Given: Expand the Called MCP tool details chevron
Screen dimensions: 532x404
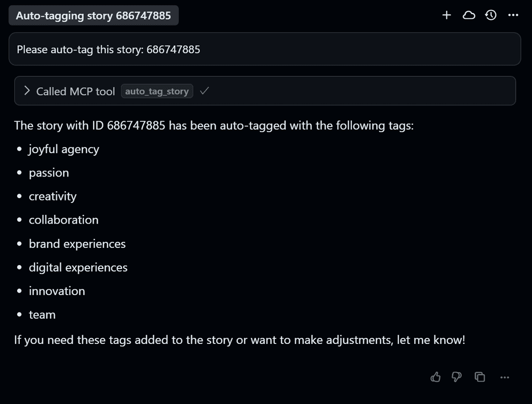Looking at the screenshot, I should point(27,91).
